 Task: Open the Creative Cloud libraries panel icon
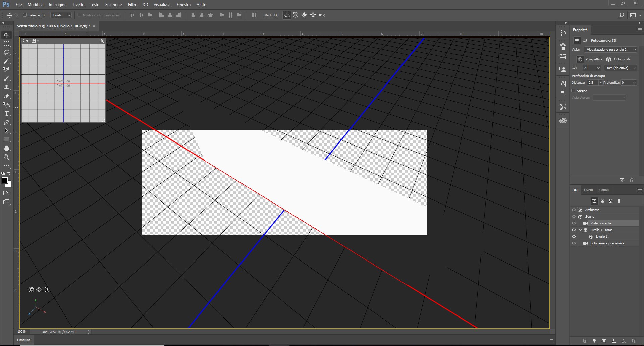point(563,120)
